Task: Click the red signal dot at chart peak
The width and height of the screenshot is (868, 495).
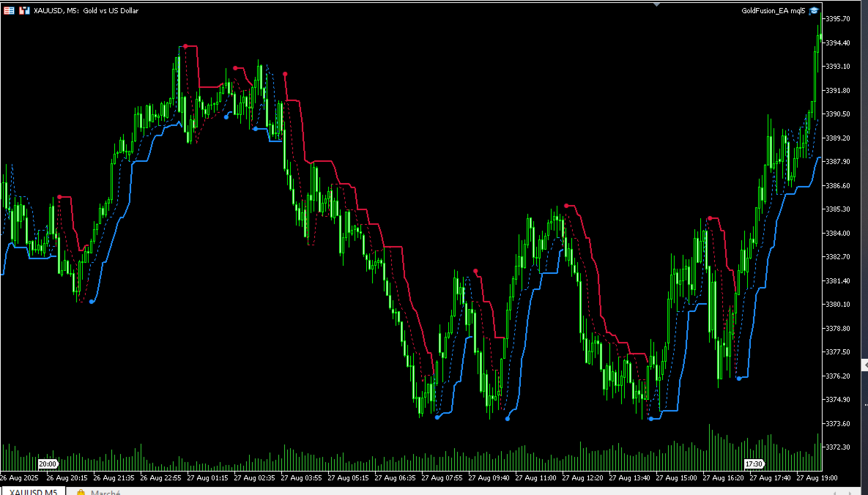Action: coord(186,46)
